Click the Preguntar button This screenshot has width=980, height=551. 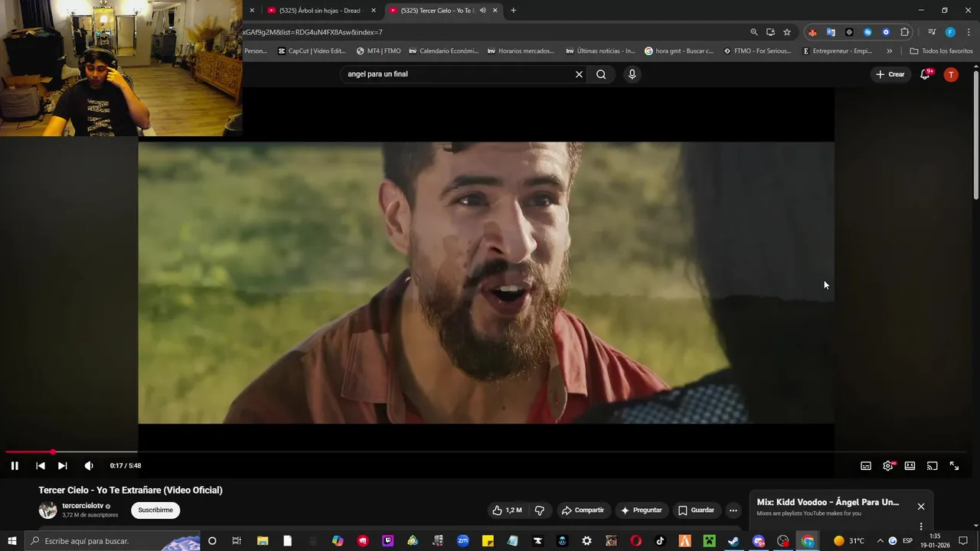641,510
